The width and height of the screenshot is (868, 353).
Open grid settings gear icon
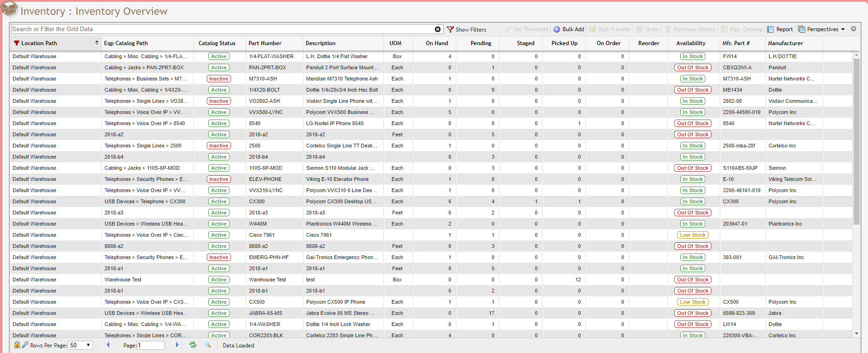click(x=854, y=29)
